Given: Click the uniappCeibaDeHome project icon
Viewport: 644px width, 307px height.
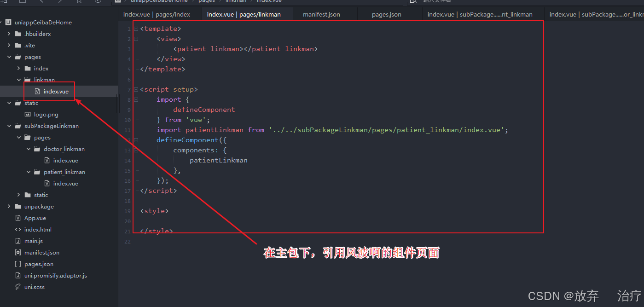Looking at the screenshot, I should [x=8, y=22].
